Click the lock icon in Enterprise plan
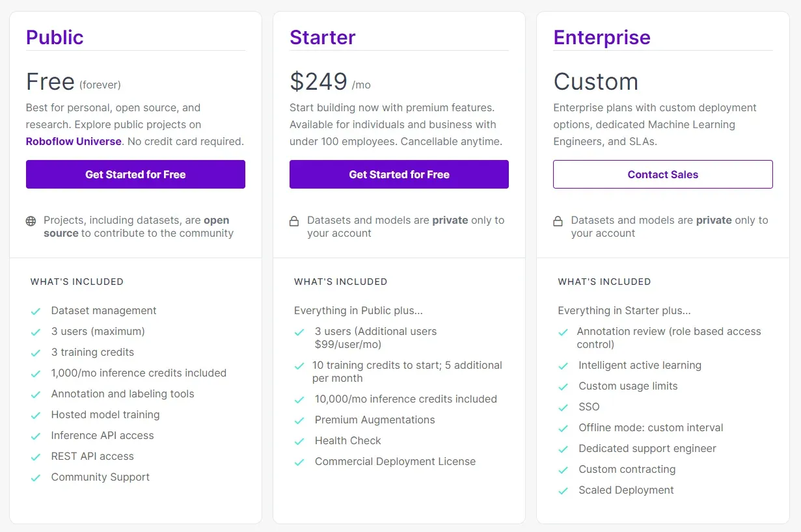 [x=558, y=221]
